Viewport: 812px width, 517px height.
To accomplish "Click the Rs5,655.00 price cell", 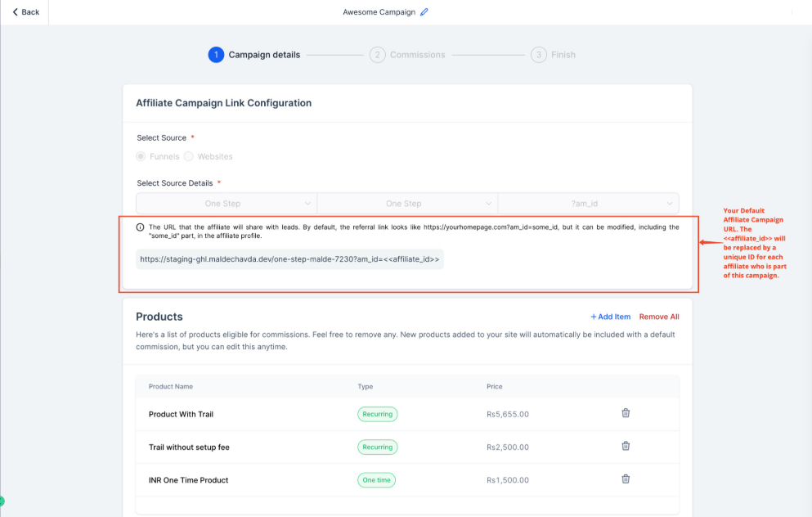I will coord(508,415).
